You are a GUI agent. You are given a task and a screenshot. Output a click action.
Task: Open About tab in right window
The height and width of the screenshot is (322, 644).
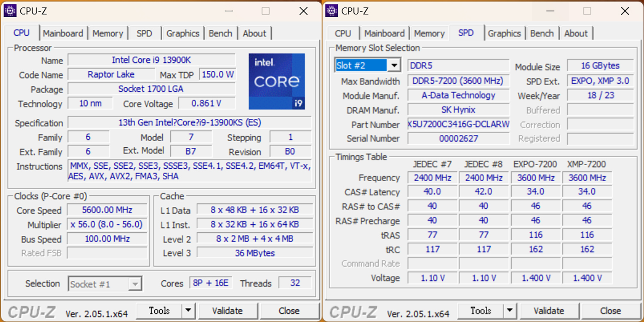576,33
